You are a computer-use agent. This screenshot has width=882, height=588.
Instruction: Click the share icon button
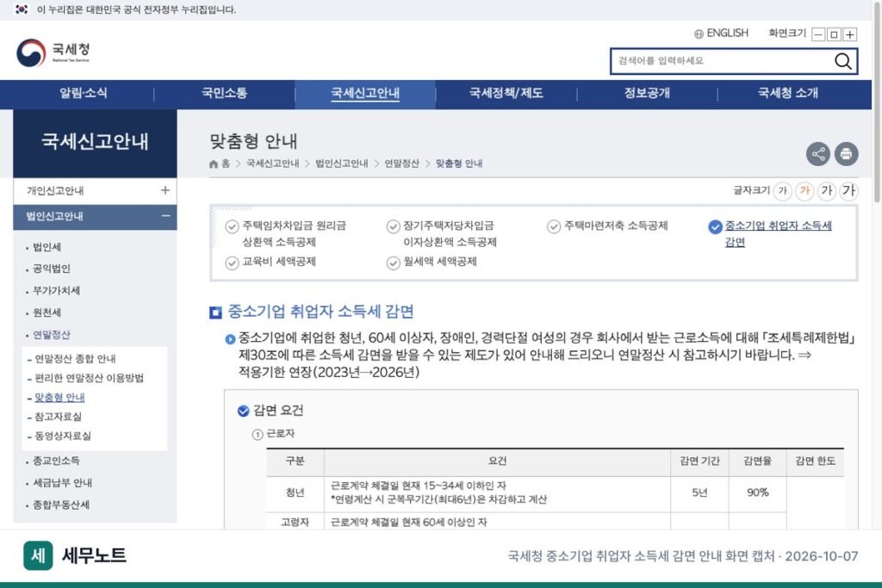click(818, 153)
